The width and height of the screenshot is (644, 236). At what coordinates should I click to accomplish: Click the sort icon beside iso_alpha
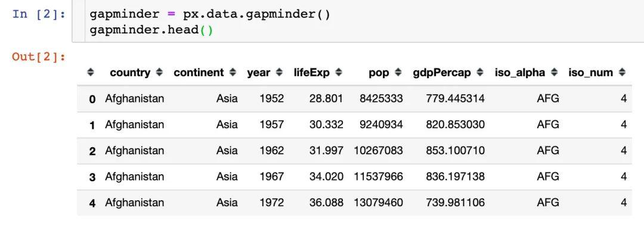[x=554, y=73]
